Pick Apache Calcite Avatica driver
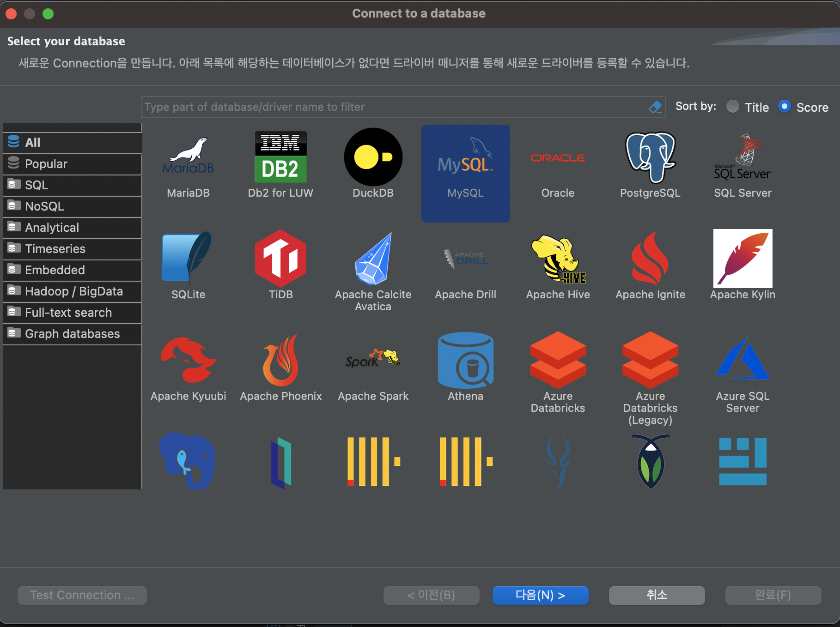Viewport: 840px width, 627px height. (373, 259)
